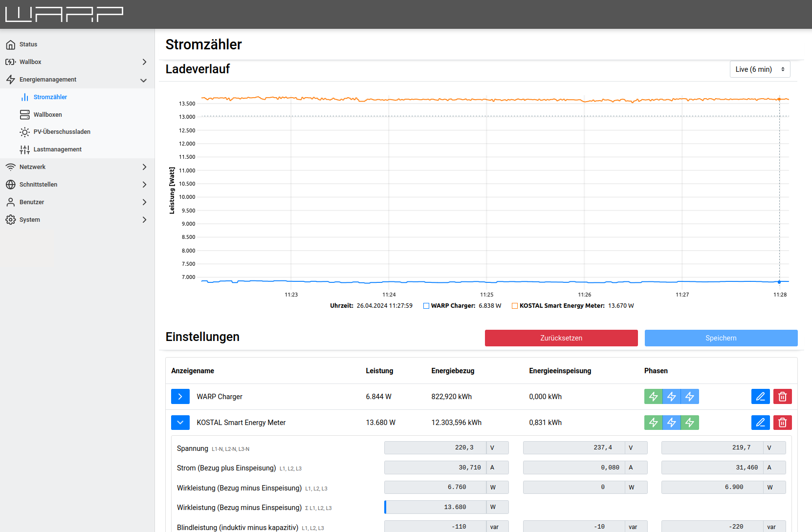Delete the WARP Charger meter entry
Screen dimensions: 812x532
click(782, 397)
